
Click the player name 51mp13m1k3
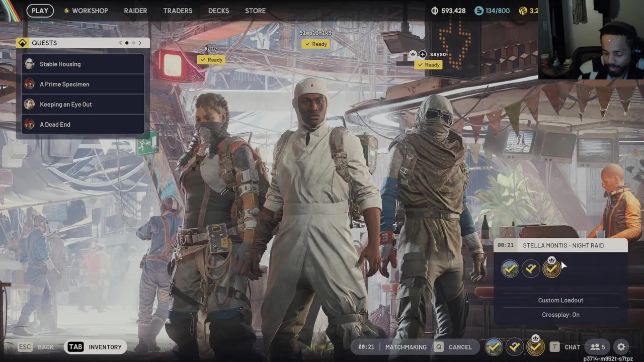coord(315,33)
